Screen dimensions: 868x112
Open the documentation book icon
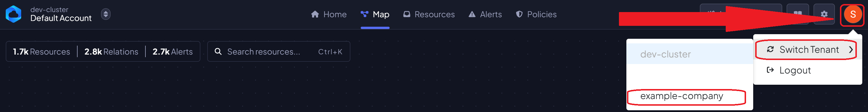(x=798, y=14)
